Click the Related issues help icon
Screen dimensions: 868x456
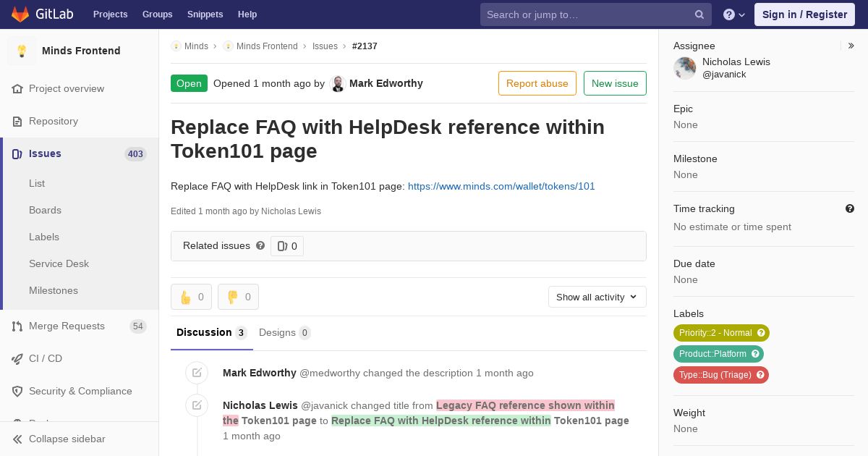260,245
